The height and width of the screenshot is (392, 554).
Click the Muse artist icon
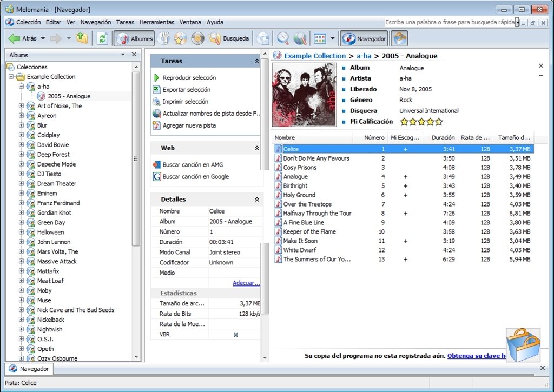pos(31,300)
